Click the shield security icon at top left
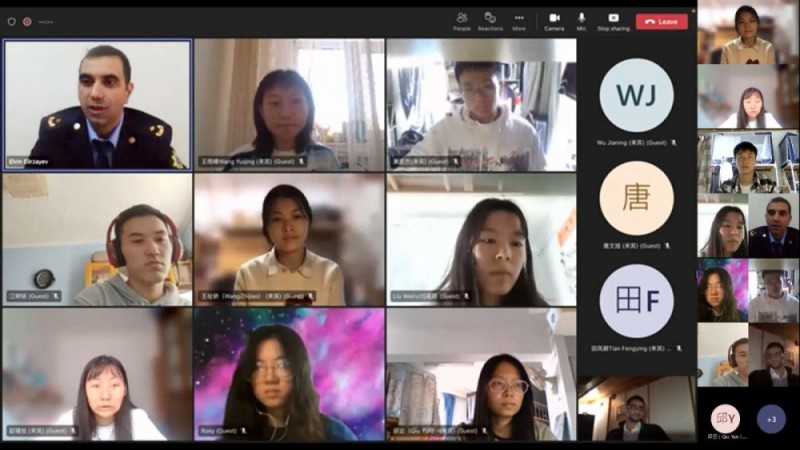Screen dimensions: 800x450 pos(12,21)
